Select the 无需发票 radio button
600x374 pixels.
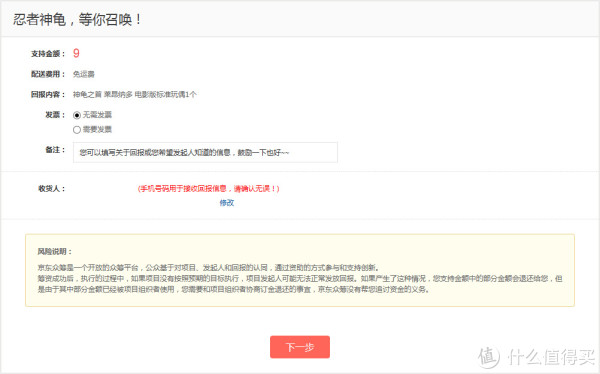(77, 115)
